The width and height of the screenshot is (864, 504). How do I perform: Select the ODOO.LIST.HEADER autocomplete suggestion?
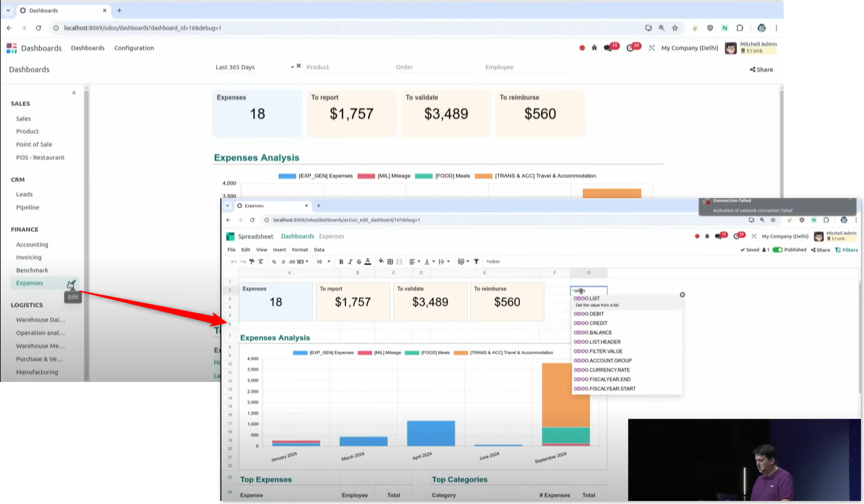tap(627, 342)
